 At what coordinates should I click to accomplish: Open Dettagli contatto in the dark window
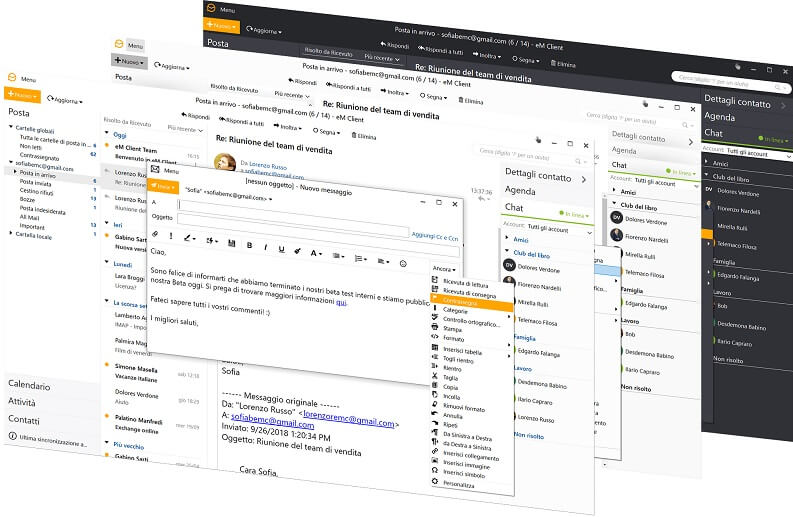pyautogui.click(x=737, y=101)
